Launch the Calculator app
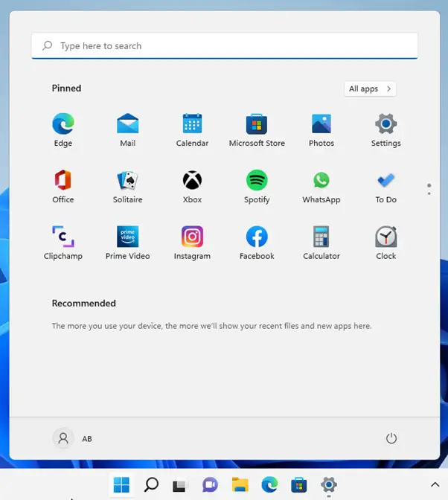 [321, 243]
